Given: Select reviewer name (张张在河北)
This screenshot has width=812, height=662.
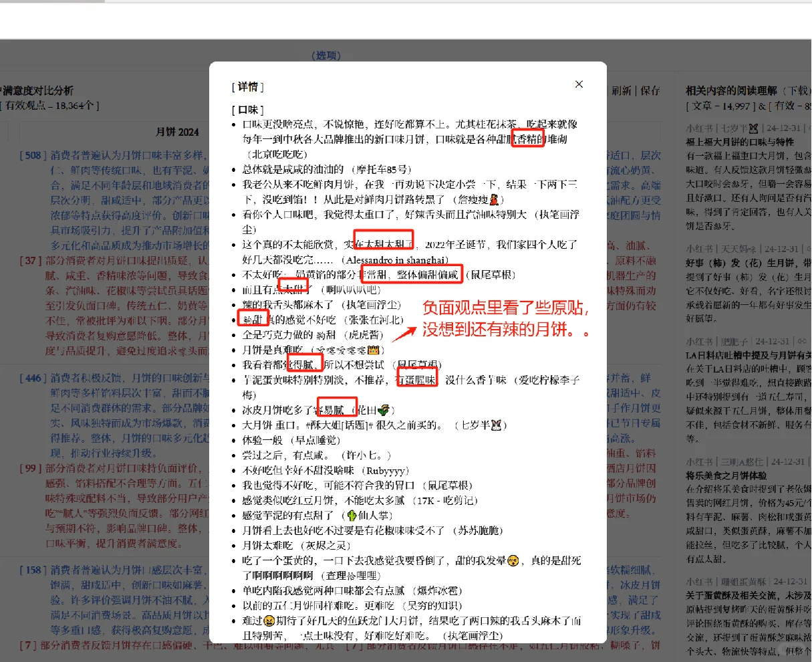Looking at the screenshot, I should point(372,320).
